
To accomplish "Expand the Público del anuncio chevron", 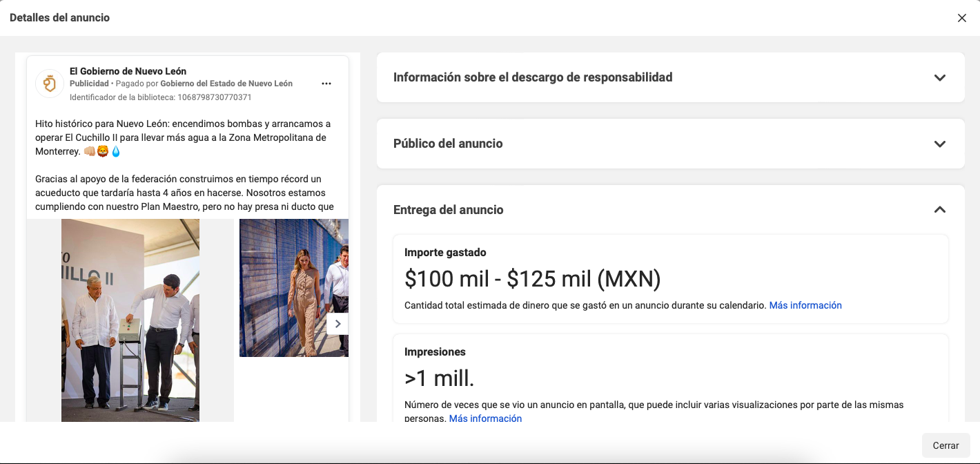I will click(939, 144).
